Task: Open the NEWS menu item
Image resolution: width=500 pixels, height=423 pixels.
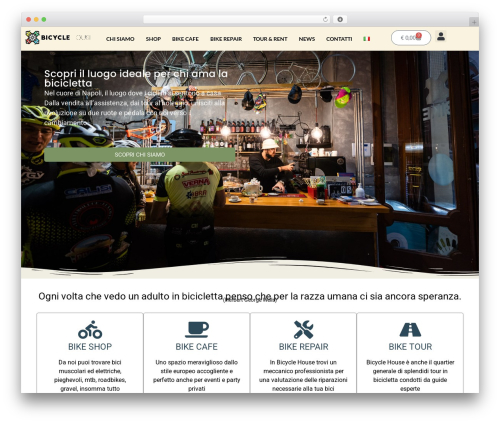Action: (307, 39)
